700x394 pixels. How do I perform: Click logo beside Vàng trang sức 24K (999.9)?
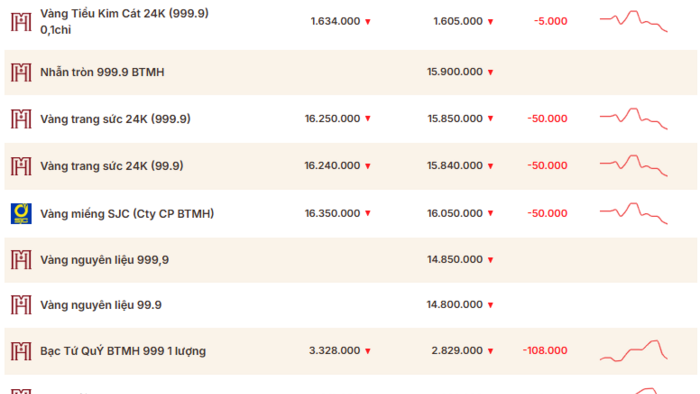[21, 119]
